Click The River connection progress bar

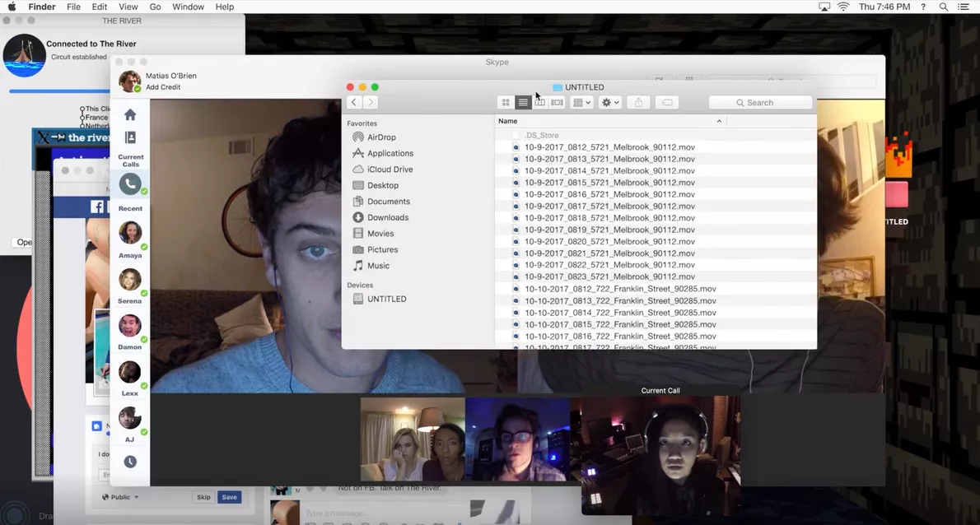(59, 91)
